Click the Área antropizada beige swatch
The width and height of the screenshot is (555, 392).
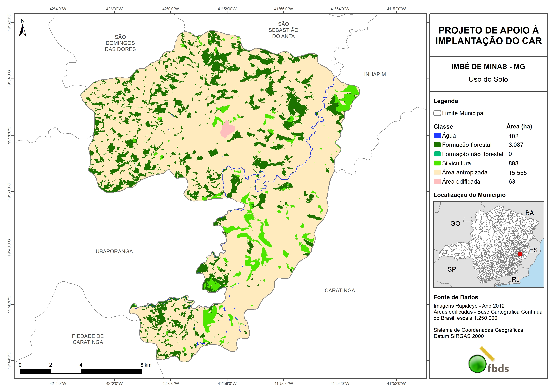437,172
